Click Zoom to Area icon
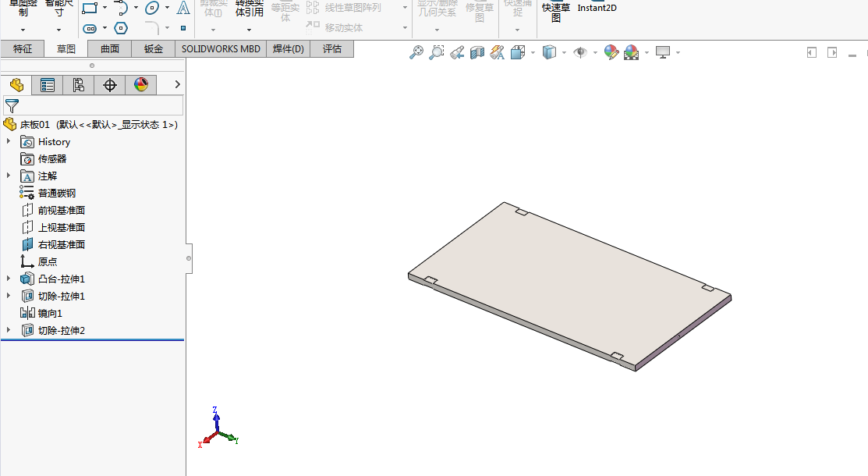 [x=437, y=52]
